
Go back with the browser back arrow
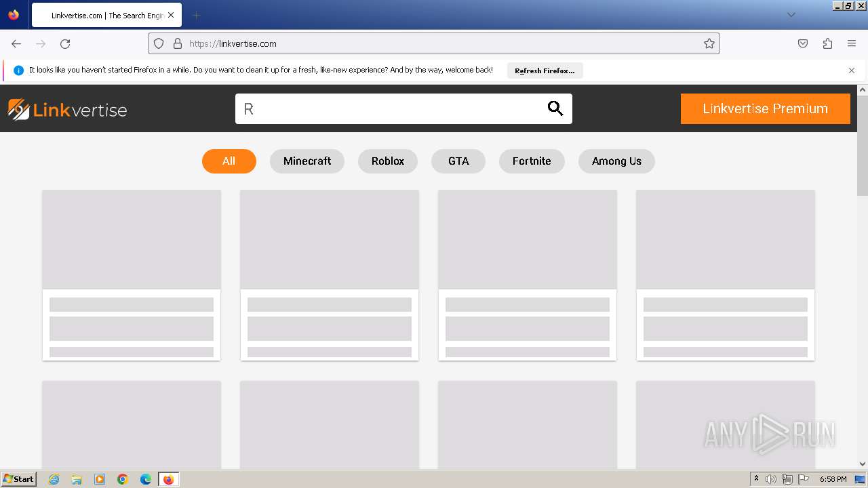[x=16, y=43]
